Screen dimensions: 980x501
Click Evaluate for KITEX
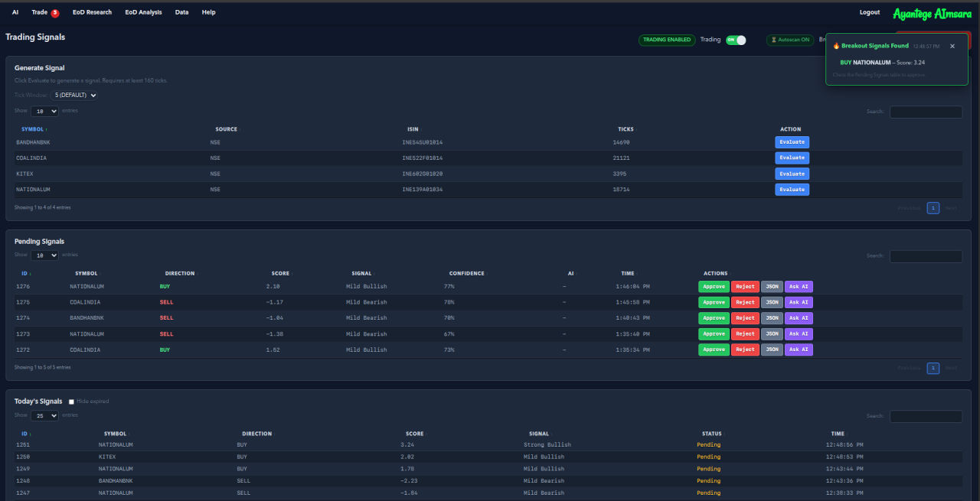tap(792, 174)
